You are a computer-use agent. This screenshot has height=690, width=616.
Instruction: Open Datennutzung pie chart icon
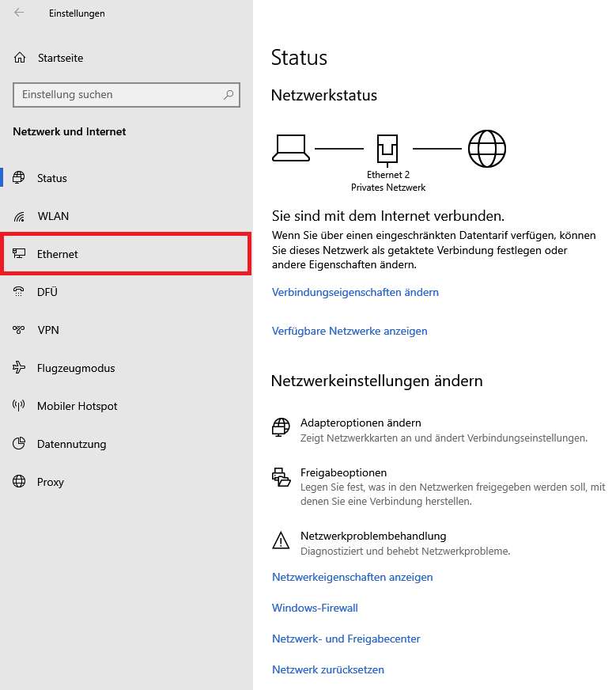coord(20,444)
